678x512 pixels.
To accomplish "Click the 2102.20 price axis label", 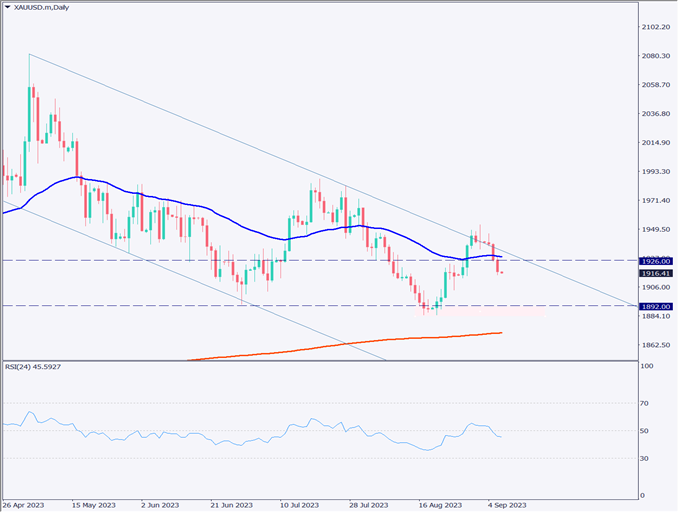I will click(657, 27).
